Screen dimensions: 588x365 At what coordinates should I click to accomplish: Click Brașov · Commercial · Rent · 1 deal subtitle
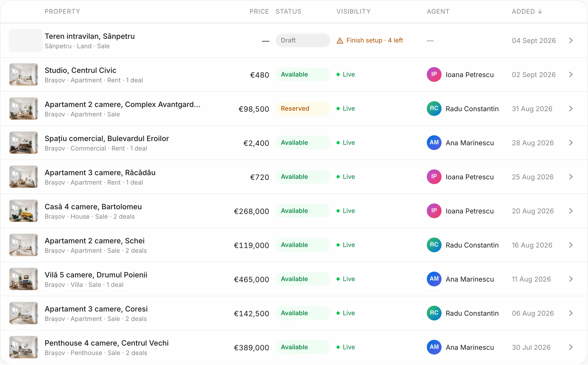click(x=96, y=148)
